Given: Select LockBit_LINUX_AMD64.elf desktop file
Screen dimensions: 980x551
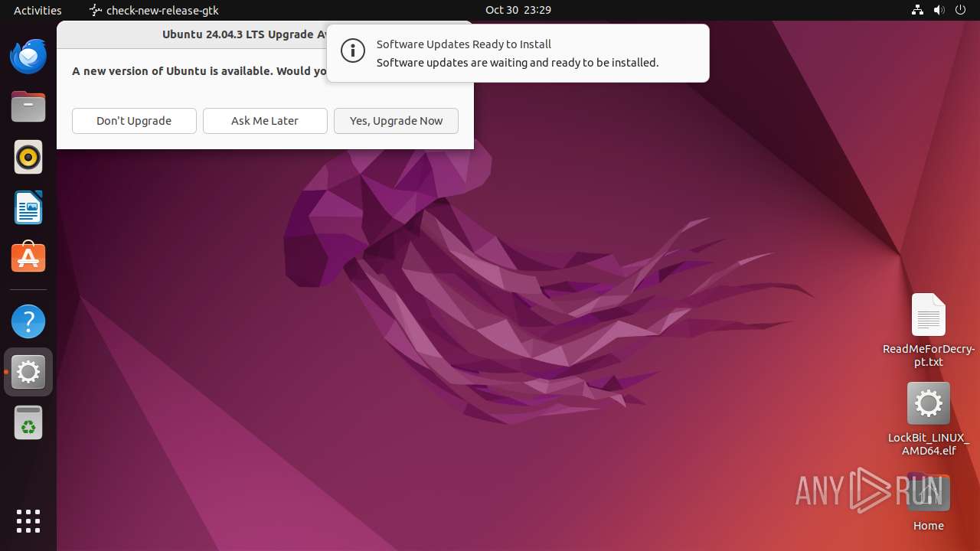Looking at the screenshot, I should pyautogui.click(x=929, y=419).
